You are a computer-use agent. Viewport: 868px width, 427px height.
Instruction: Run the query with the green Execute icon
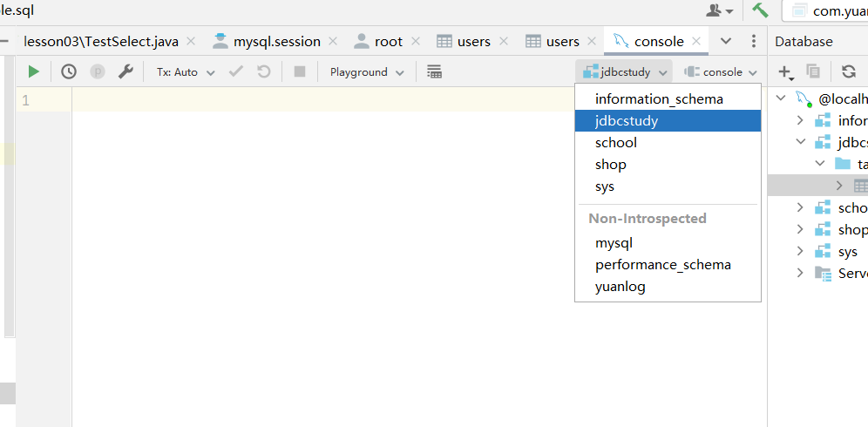33,72
